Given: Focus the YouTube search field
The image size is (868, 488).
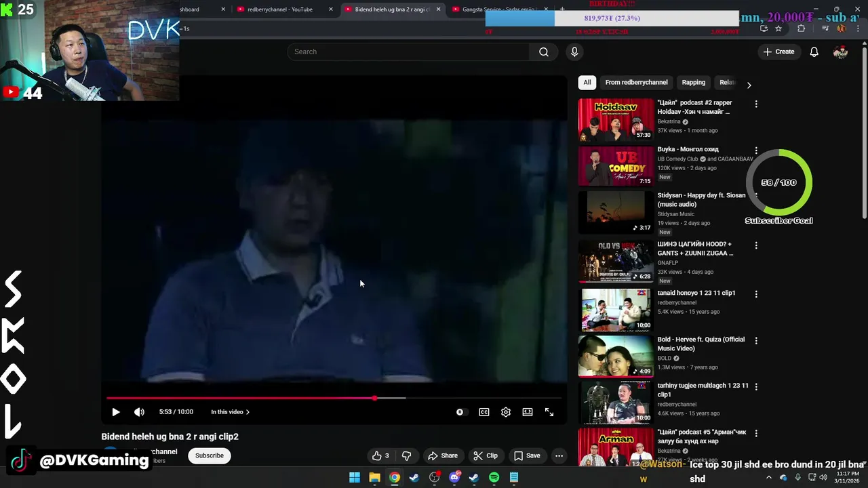Looking at the screenshot, I should click(x=408, y=52).
